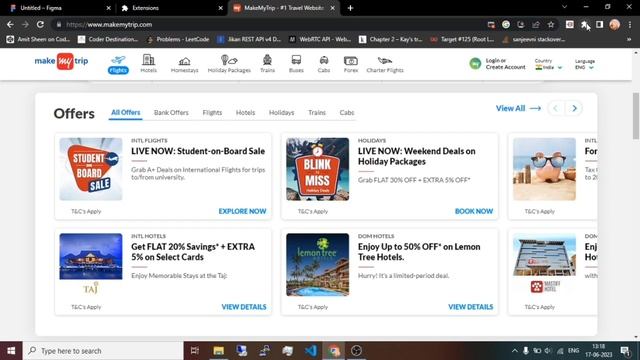Open Visual Studio Code from taskbar
The height and width of the screenshot is (360, 640).
click(x=311, y=351)
